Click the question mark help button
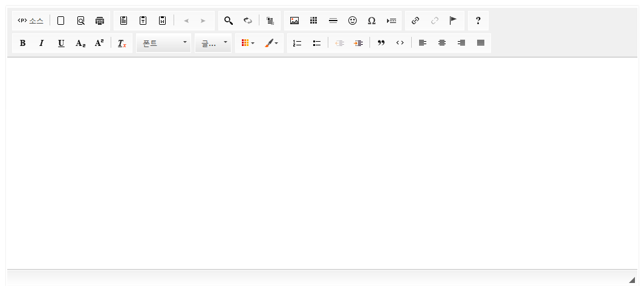Viewport: 644px width, 286px height. coord(478,21)
